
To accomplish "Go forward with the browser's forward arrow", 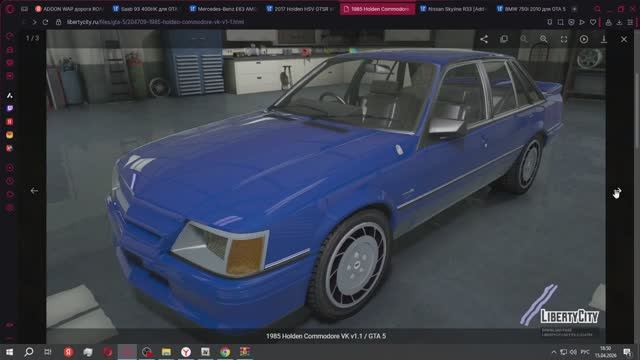I will [34, 22].
